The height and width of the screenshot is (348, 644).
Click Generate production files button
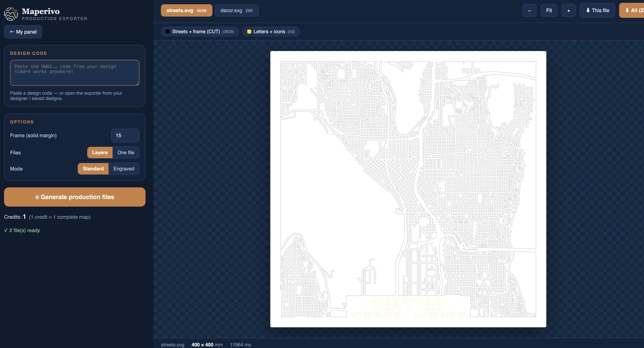75,197
